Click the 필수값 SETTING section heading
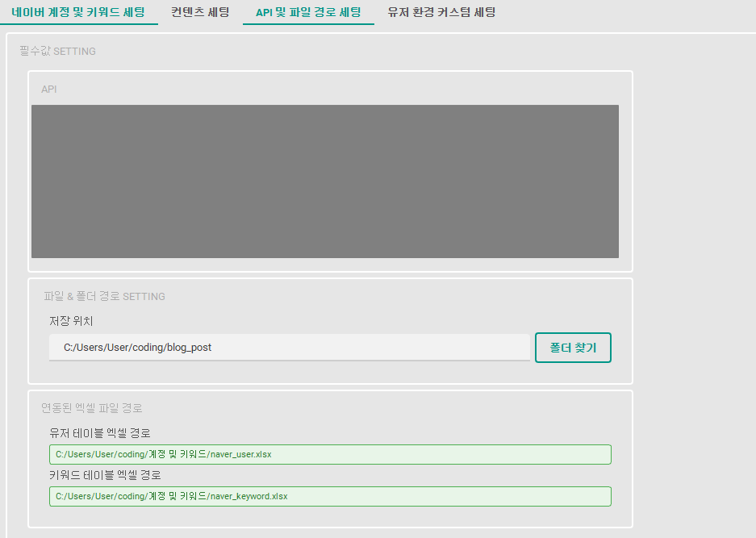 click(x=57, y=51)
